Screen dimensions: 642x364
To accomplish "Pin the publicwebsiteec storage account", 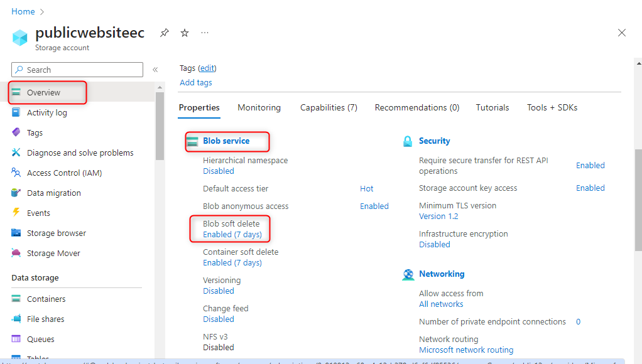I will point(165,33).
